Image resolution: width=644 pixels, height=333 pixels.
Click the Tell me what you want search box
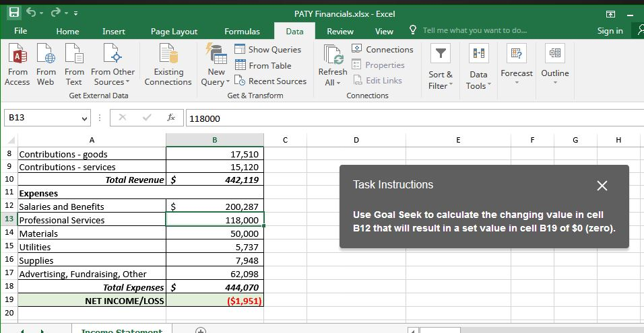tap(474, 30)
